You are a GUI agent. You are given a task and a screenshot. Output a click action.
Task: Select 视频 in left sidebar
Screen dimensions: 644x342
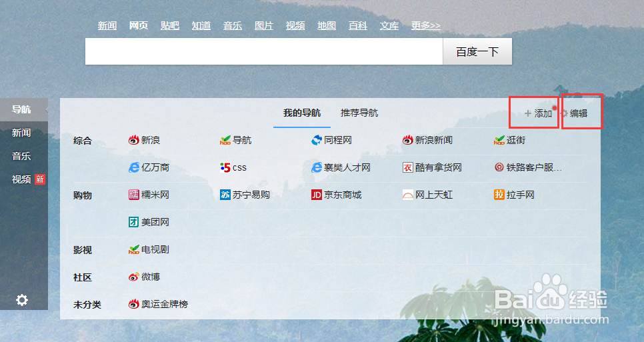click(x=21, y=179)
